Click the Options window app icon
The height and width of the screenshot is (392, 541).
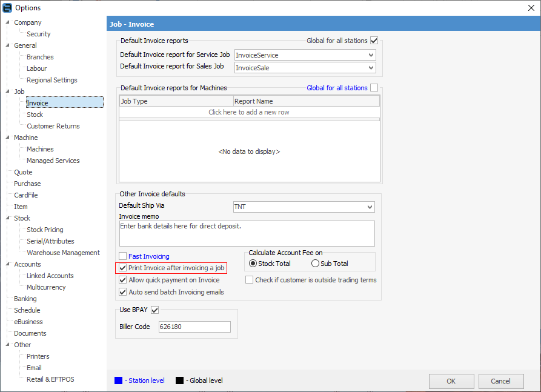pyautogui.click(x=8, y=8)
